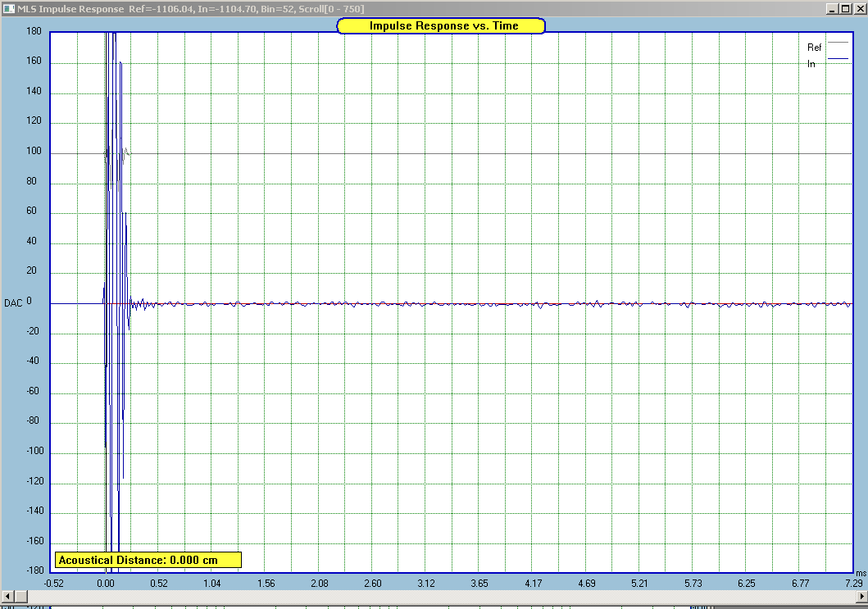Click the window title bar text
Viewport: 868px width, 609px height.
click(x=191, y=9)
